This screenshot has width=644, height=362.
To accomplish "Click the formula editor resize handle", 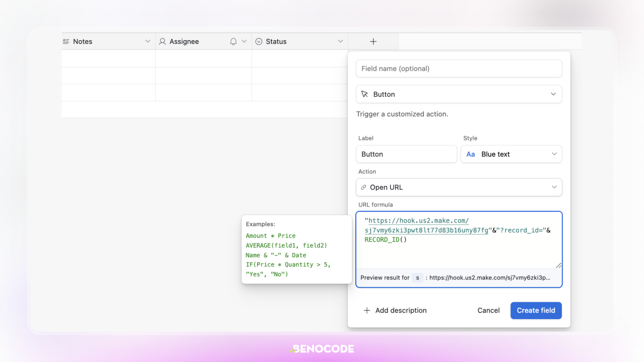I will [558, 265].
